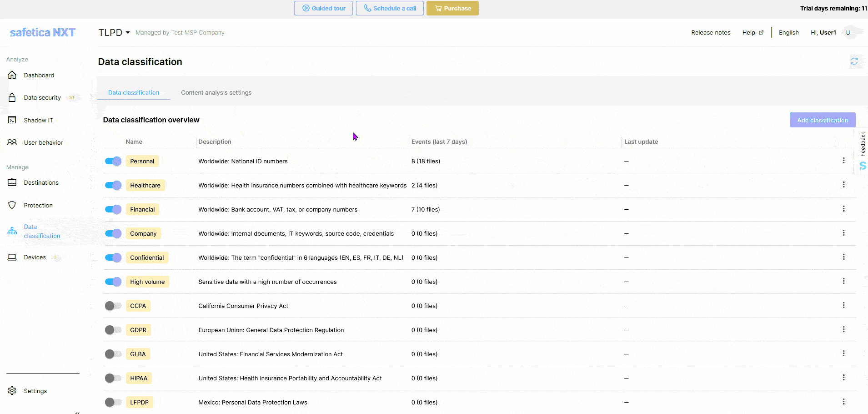
Task: Click the Schedule a call button
Action: click(x=390, y=8)
